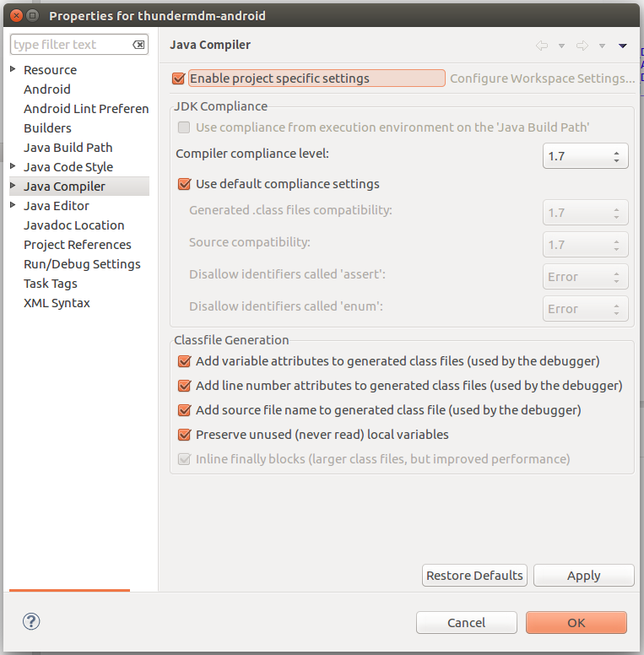The width and height of the screenshot is (644, 655).
Task: Select Android in the properties tree
Action: click(x=47, y=89)
